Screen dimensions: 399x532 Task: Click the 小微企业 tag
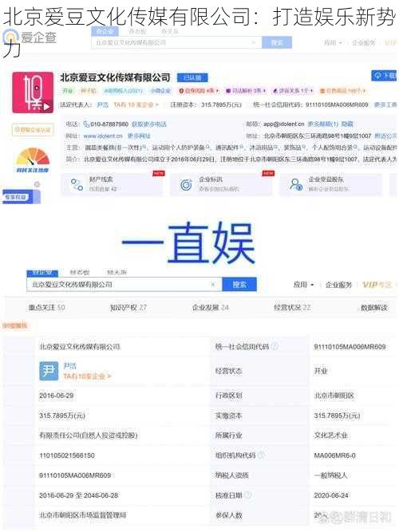pos(161,91)
